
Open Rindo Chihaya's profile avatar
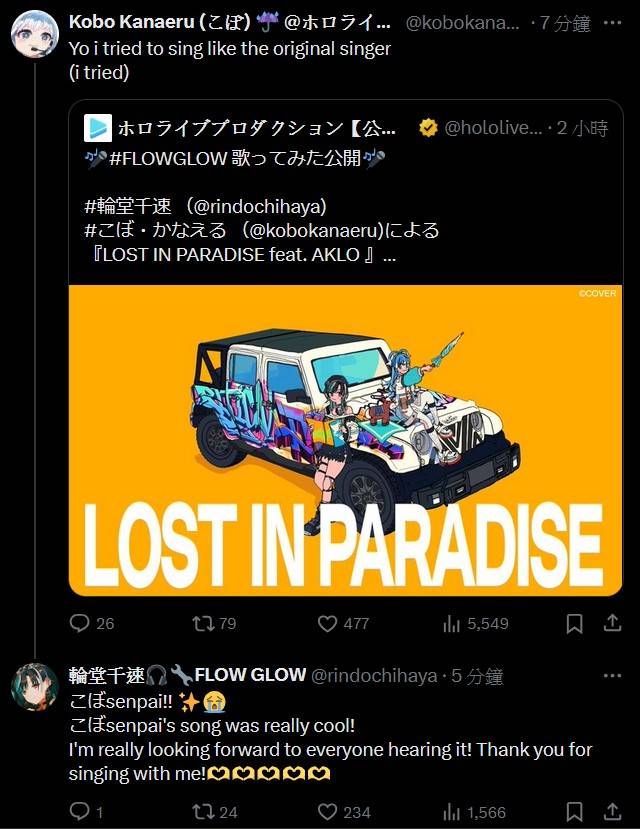(x=35, y=687)
